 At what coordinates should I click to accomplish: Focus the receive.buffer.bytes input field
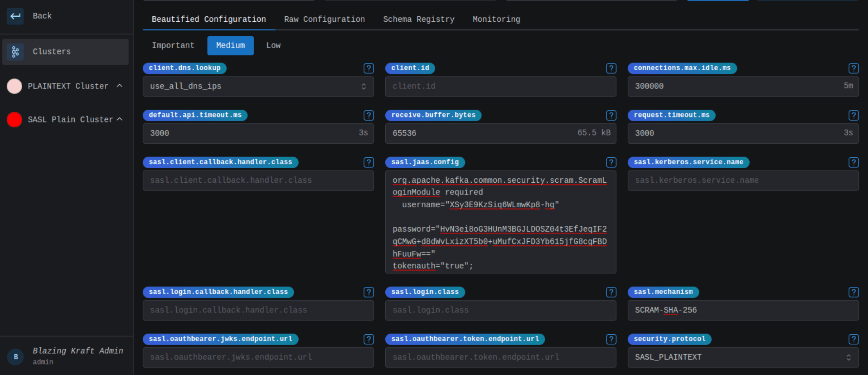[x=501, y=133]
